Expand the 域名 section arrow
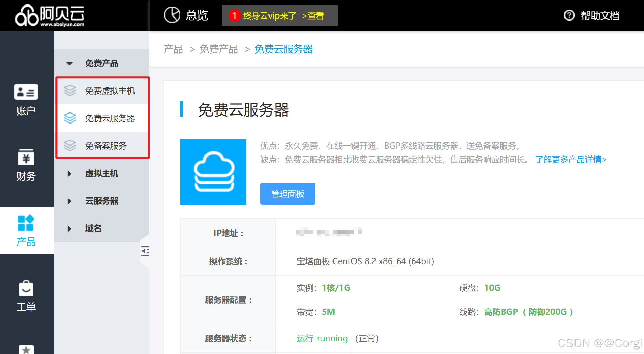The width and height of the screenshot is (644, 354). [70, 228]
